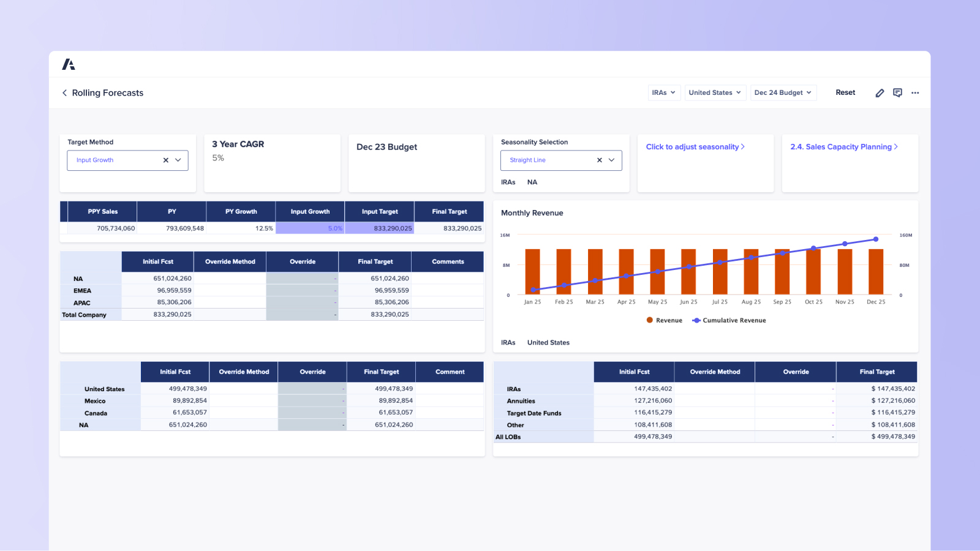Open the United States dropdown
Image resolution: width=980 pixels, height=551 pixels.
pyautogui.click(x=715, y=92)
